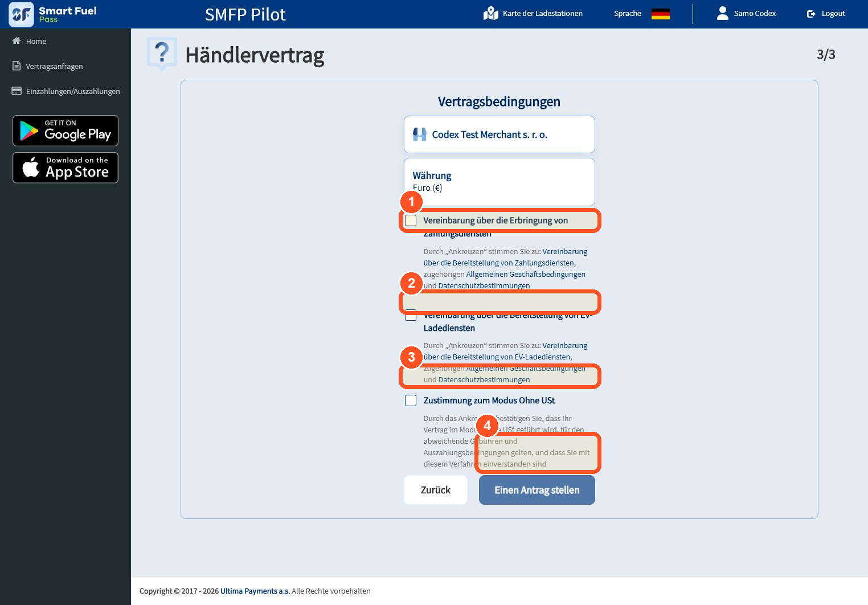Open the Apple App Store badge
Viewport: 868px width, 605px height.
(65, 167)
